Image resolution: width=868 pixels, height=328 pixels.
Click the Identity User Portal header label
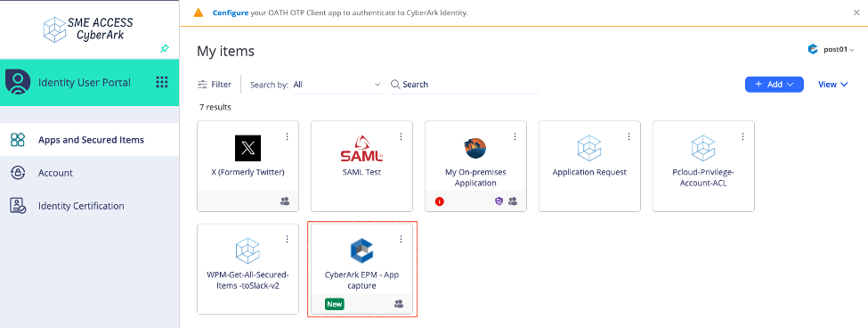85,83
